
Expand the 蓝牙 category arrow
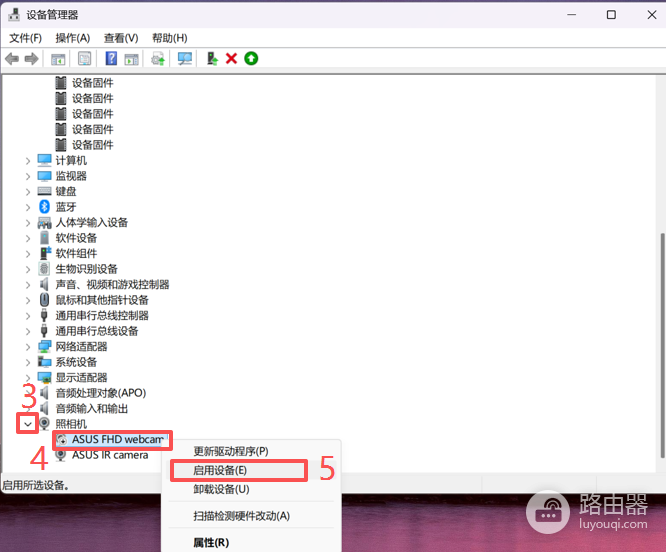(28, 207)
